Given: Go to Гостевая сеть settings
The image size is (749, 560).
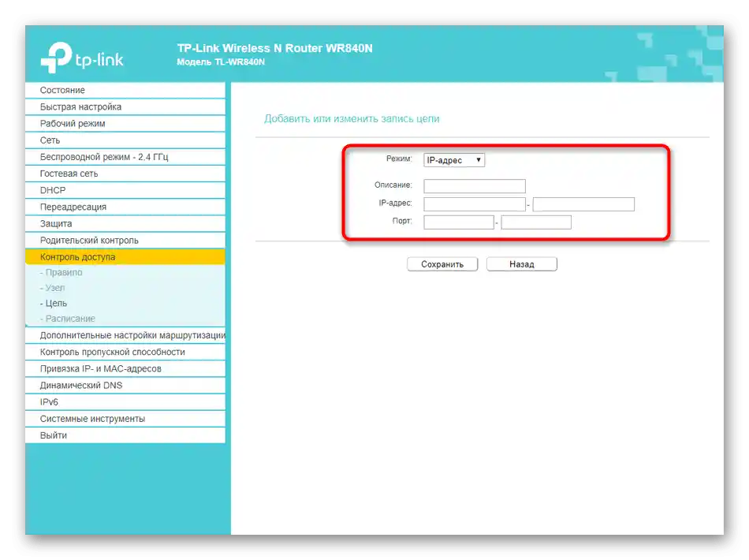Looking at the screenshot, I should click(x=125, y=174).
